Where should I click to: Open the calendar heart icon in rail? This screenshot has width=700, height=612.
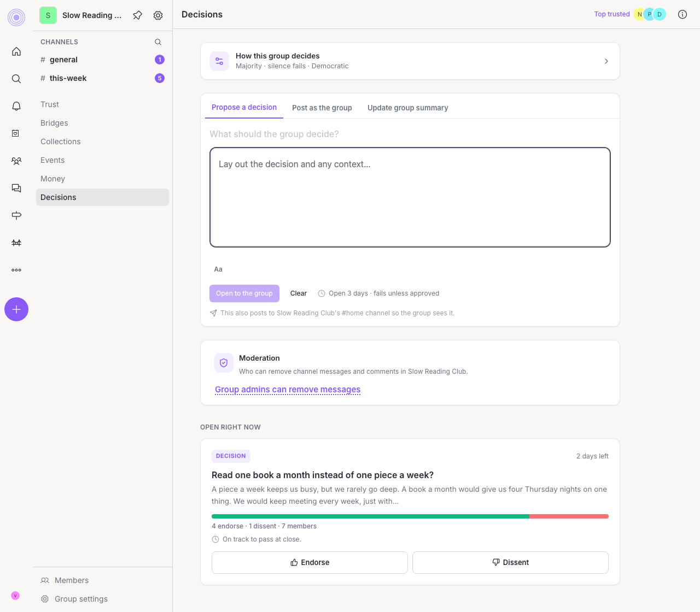tap(16, 133)
